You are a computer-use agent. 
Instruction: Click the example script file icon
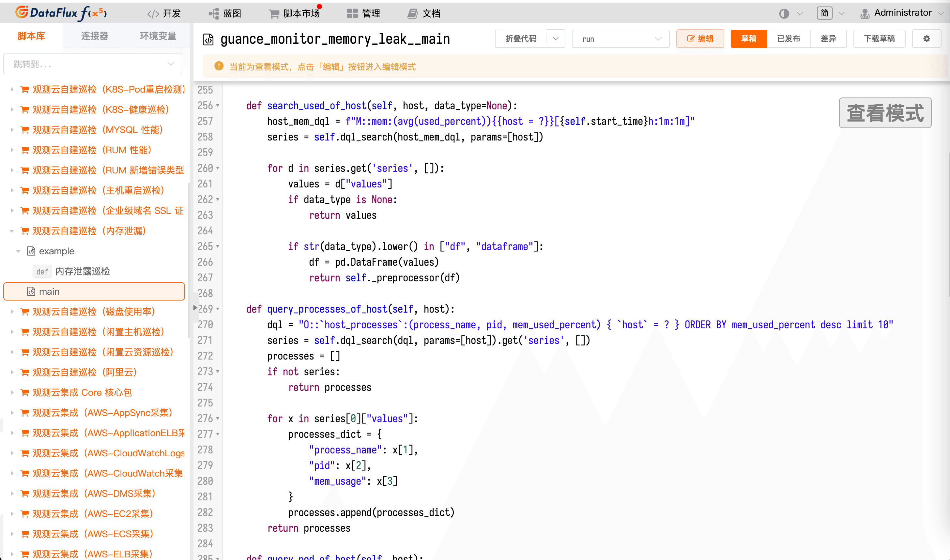click(x=31, y=251)
